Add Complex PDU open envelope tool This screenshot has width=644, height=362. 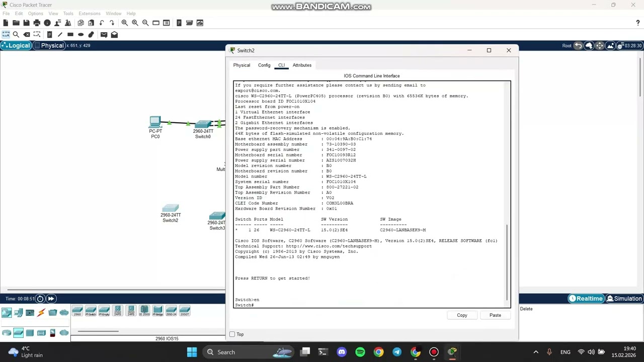pyautogui.click(x=114, y=35)
